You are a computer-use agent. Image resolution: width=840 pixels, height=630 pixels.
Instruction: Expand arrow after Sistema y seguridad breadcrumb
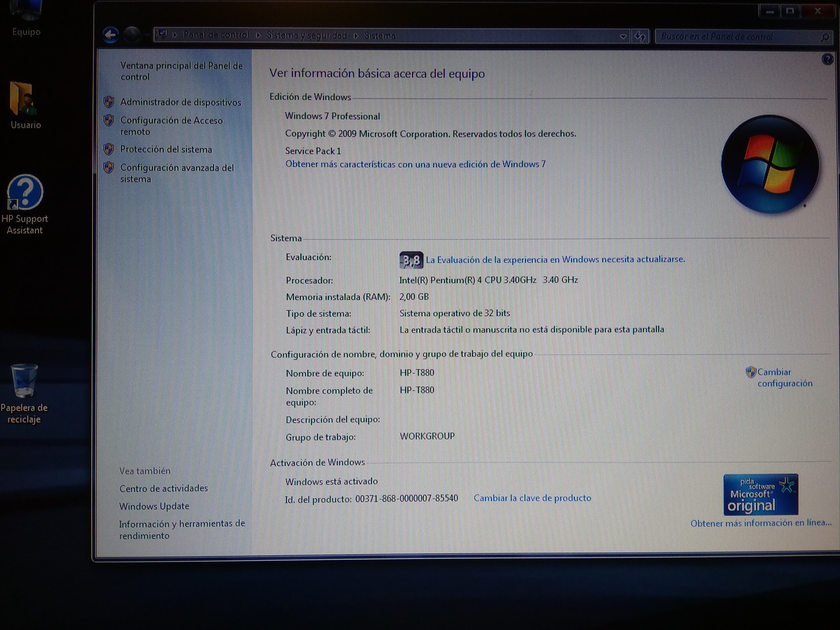[x=356, y=36]
